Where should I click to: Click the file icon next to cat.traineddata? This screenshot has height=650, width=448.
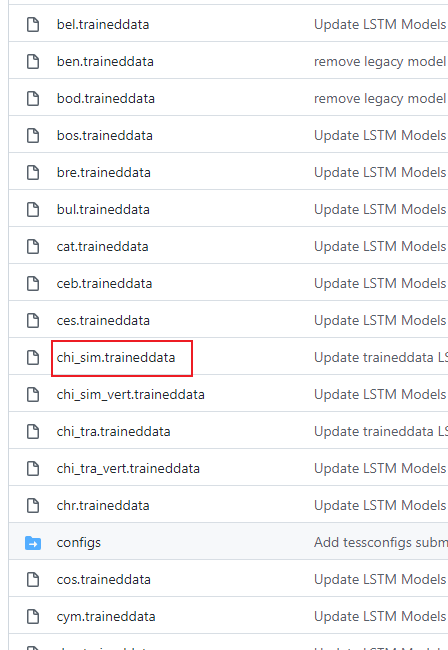pos(33,246)
